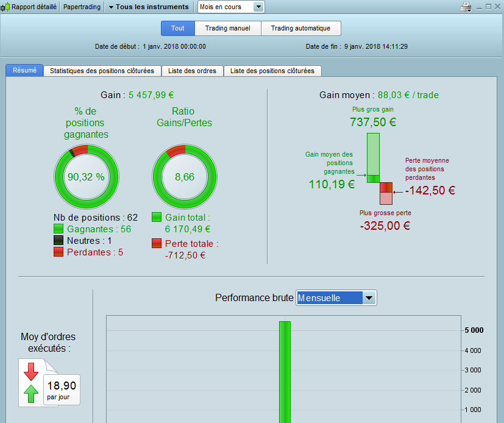This screenshot has height=423, width=504.
Task: Click the red Perdantes legend square
Action: click(x=59, y=252)
